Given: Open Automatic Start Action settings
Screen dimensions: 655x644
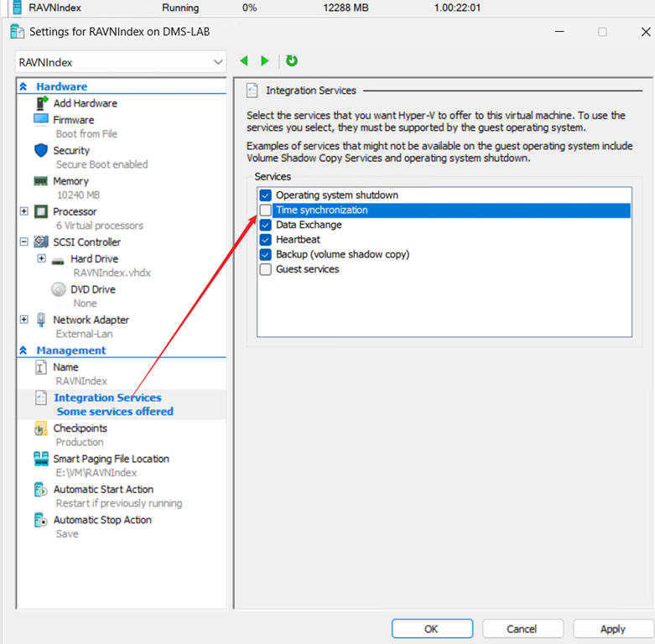Looking at the screenshot, I should pyautogui.click(x=104, y=489).
